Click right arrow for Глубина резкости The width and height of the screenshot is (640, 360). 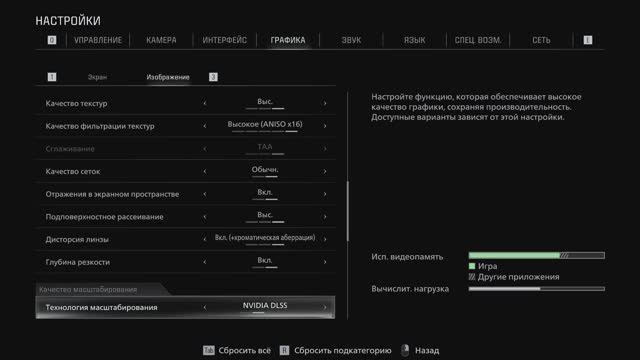(x=325, y=262)
